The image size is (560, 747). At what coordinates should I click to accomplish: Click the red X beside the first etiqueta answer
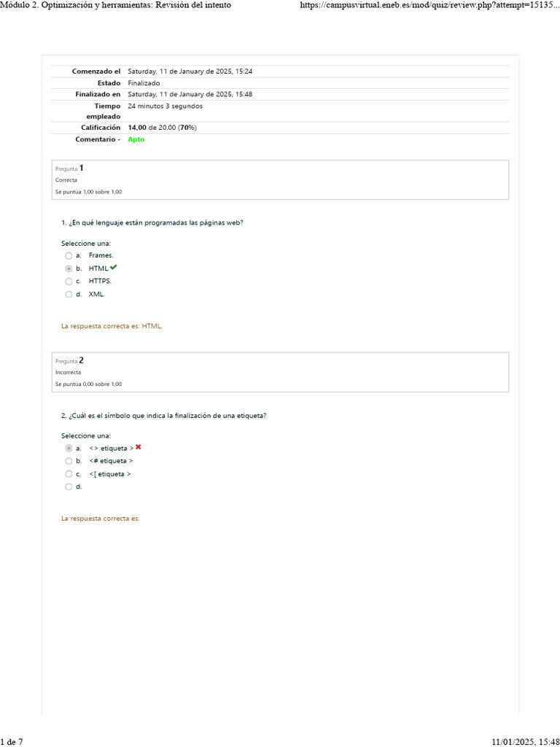(x=139, y=447)
